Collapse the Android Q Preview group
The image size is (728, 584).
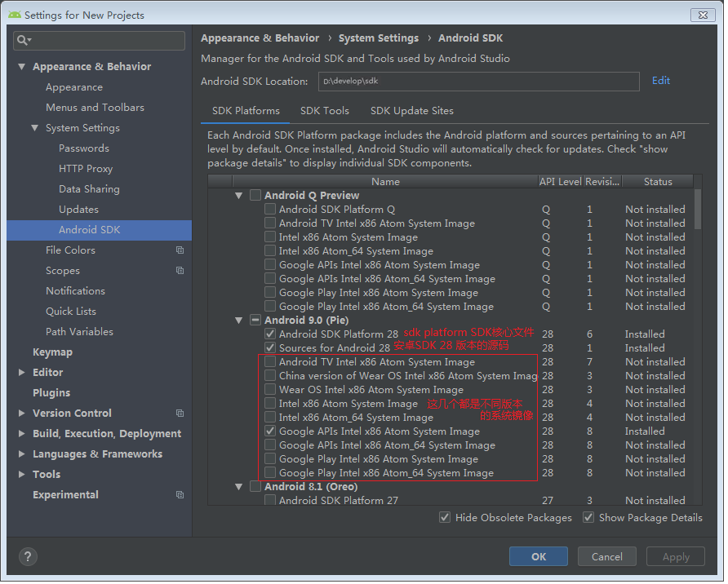tap(240, 197)
